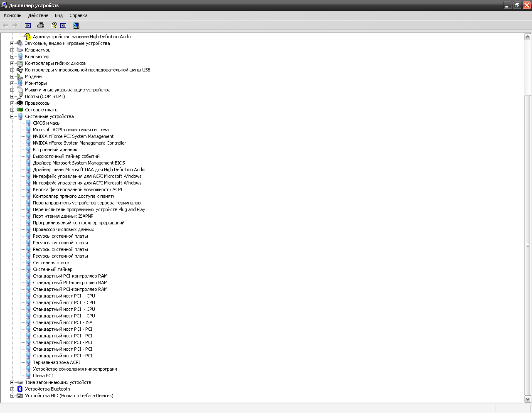This screenshot has height=413, width=532.
Task: Open the Вид menu
Action: click(x=59, y=15)
